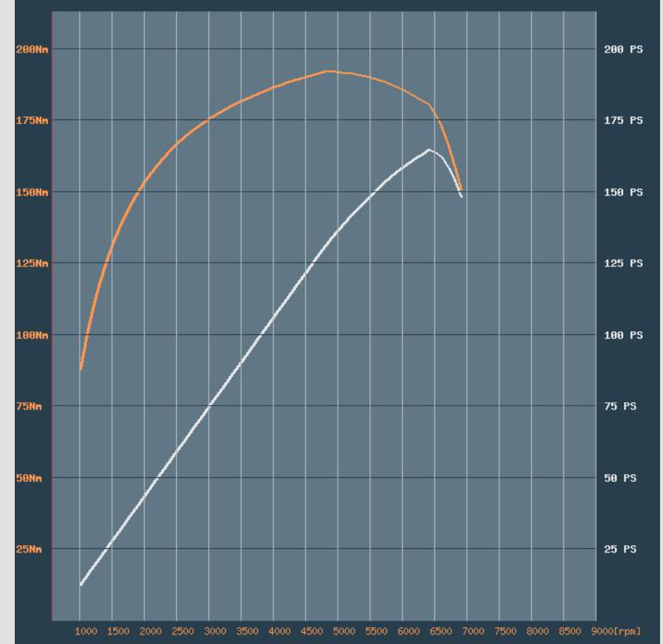Click the peak of the white power curve
This screenshot has width=663, height=644.
tap(429, 150)
